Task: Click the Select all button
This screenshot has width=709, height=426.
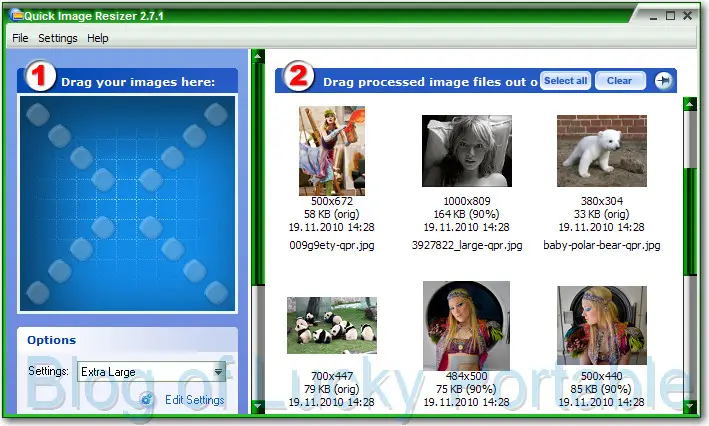Action: 565,81
